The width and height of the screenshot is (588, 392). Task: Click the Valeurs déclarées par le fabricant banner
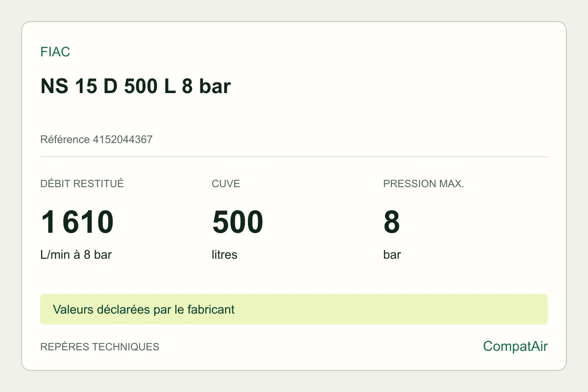click(294, 309)
